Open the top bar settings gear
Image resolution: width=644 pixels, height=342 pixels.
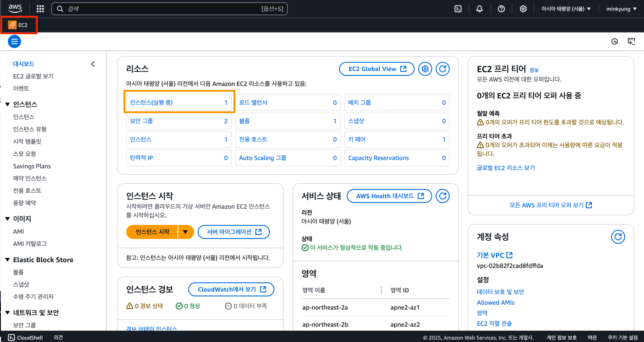523,9
